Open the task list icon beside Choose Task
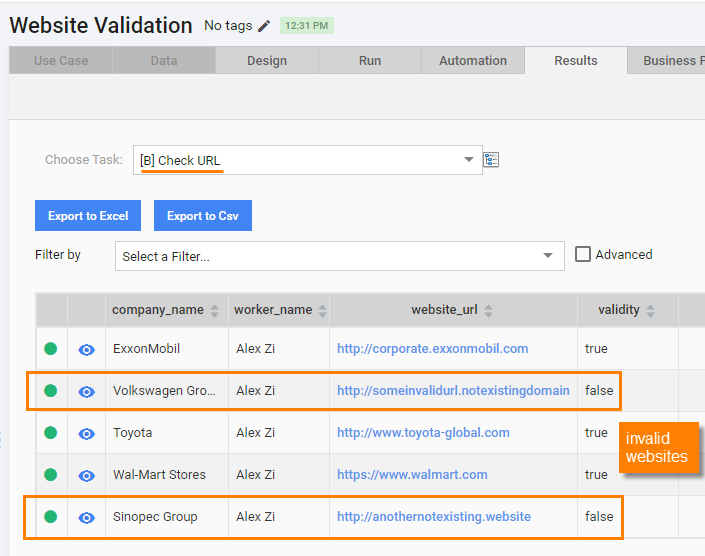Screen dimensions: 705x556 [491, 160]
